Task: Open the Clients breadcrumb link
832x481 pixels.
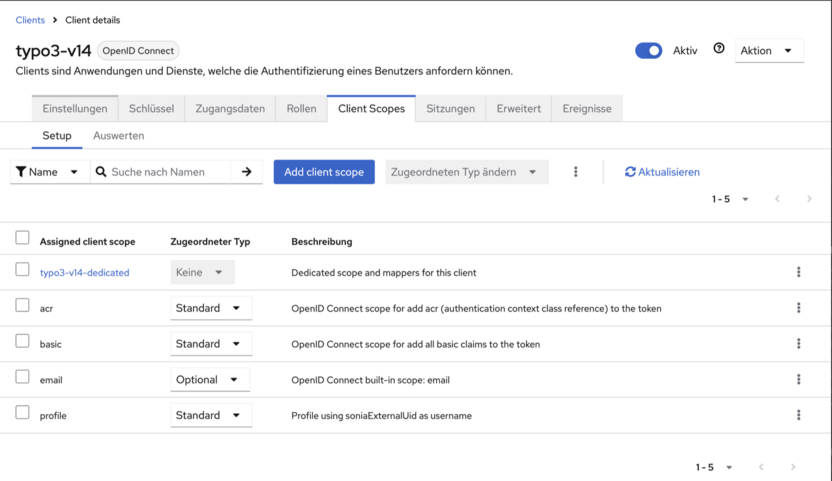Action: pos(30,20)
